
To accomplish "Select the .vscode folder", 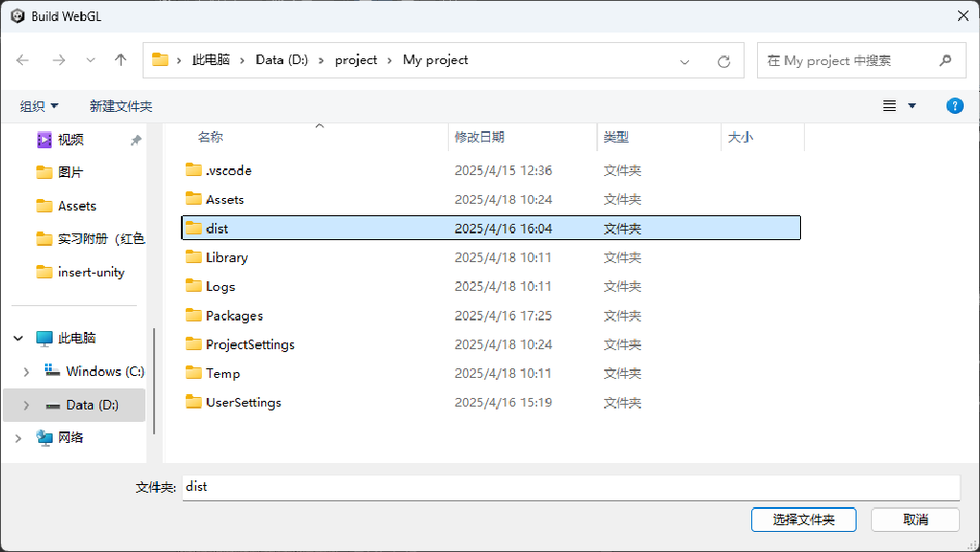I will click(491, 170).
